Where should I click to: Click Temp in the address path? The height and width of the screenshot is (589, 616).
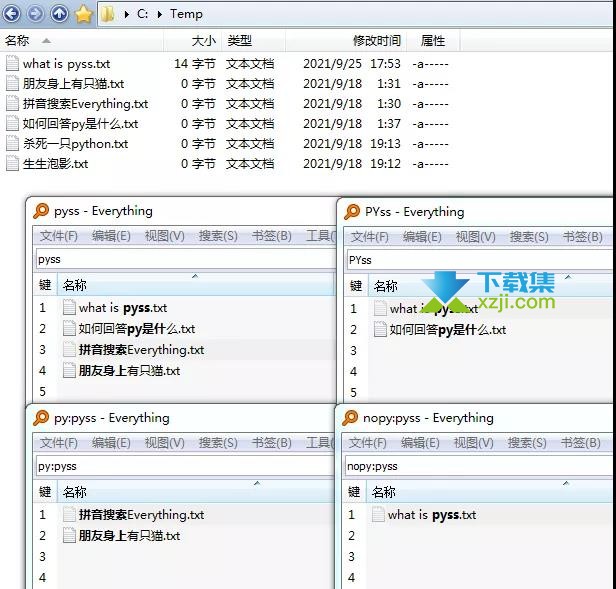coord(186,14)
